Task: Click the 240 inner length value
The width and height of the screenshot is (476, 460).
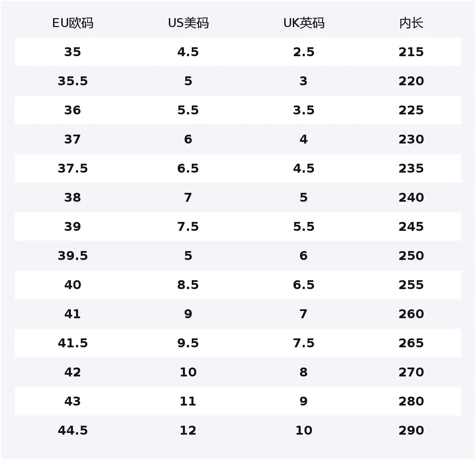Action: tap(411, 198)
